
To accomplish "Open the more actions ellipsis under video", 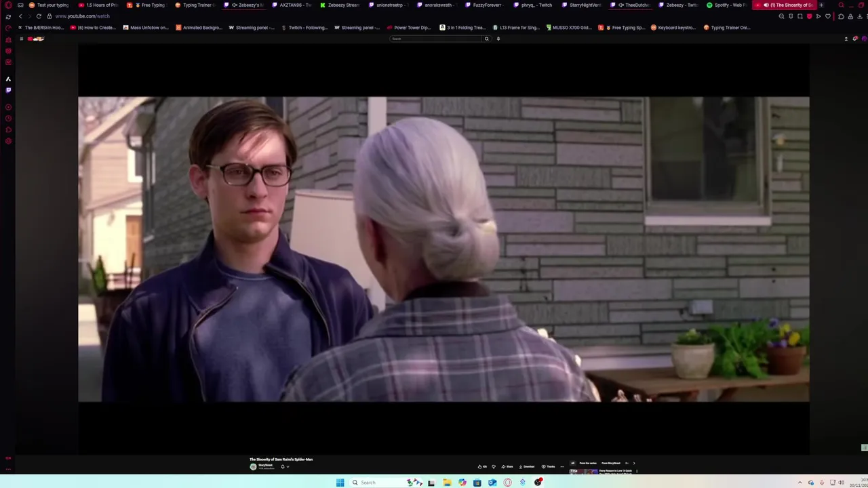I will tap(561, 466).
